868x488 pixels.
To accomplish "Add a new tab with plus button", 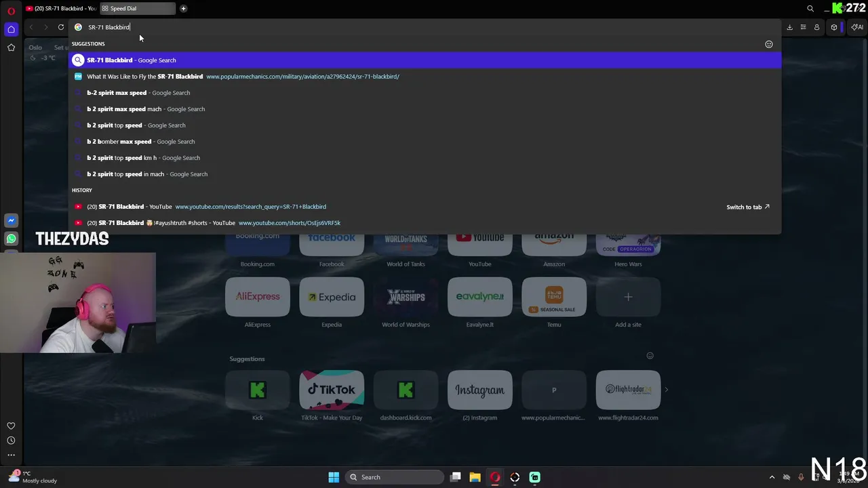I will click(183, 8).
